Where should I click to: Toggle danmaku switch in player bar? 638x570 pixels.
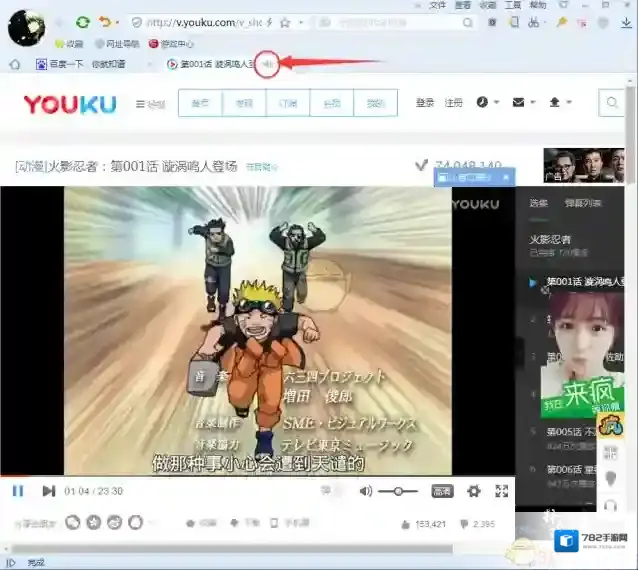pyautogui.click(x=330, y=491)
